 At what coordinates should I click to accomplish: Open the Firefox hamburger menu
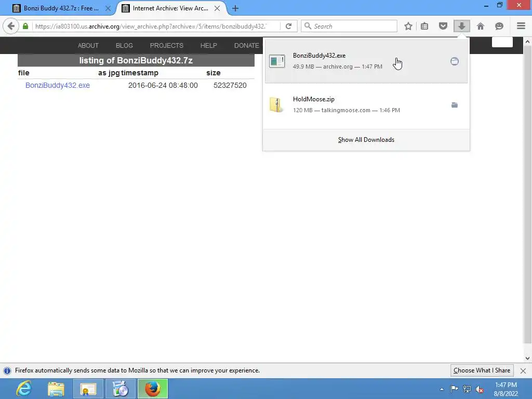coord(521,26)
